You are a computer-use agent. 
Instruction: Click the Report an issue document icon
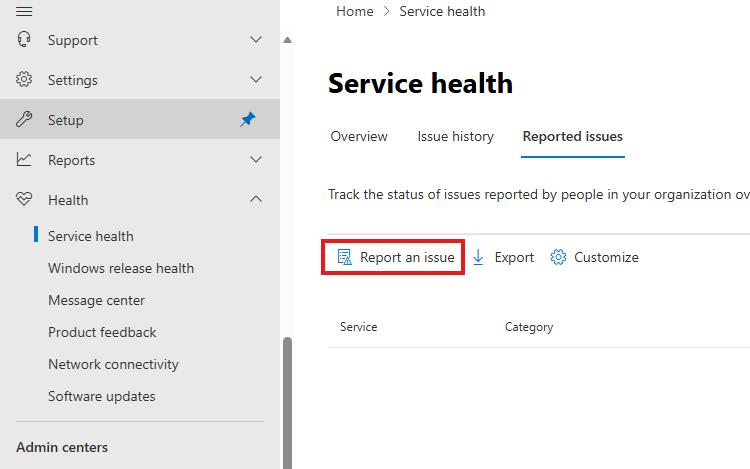344,257
